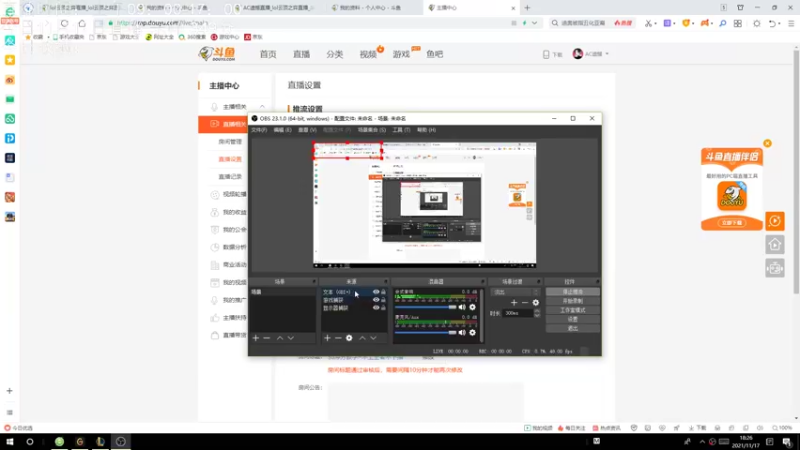This screenshot has width=800, height=450.
Task: Decrease transition duration with down arrow
Action: [537, 315]
